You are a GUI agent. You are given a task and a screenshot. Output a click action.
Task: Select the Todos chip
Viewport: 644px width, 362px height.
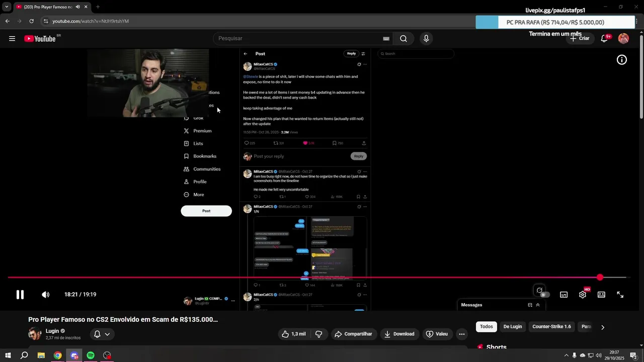pos(487,327)
